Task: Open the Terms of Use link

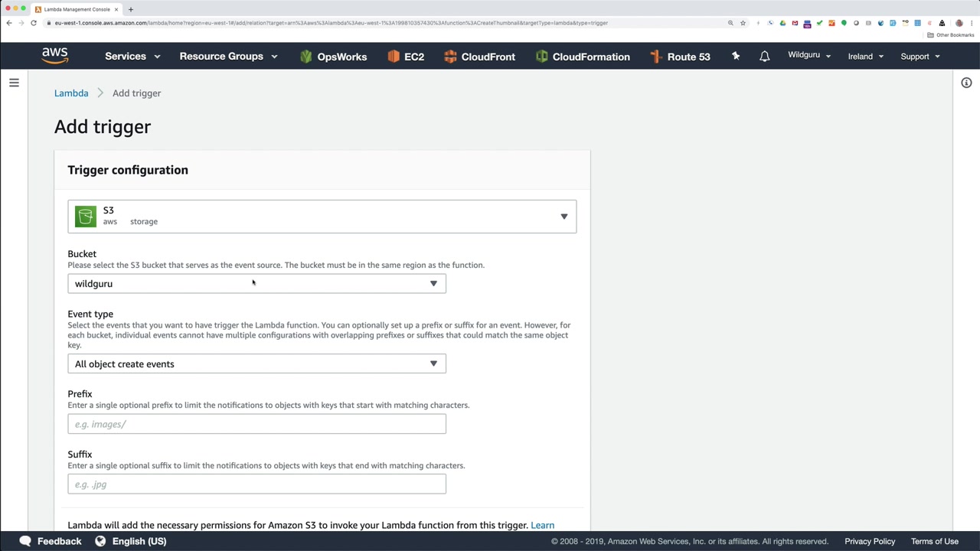Action: pyautogui.click(x=935, y=541)
